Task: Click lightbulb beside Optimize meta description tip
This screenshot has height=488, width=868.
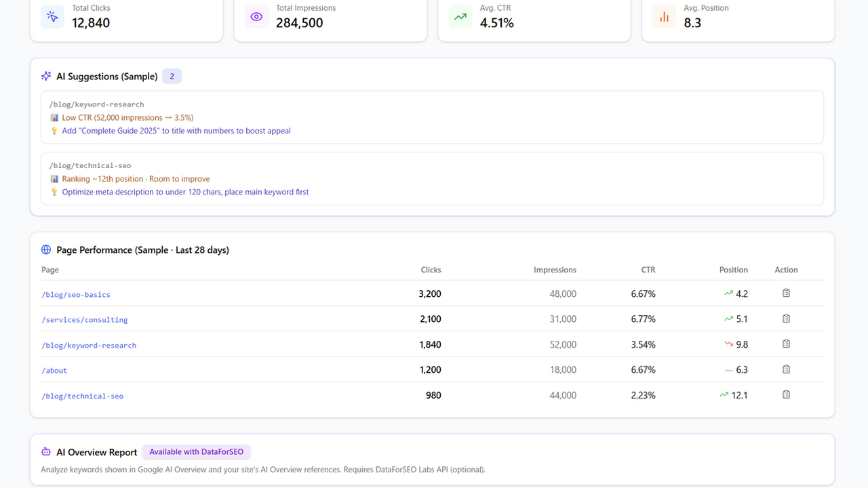Action: 54,192
